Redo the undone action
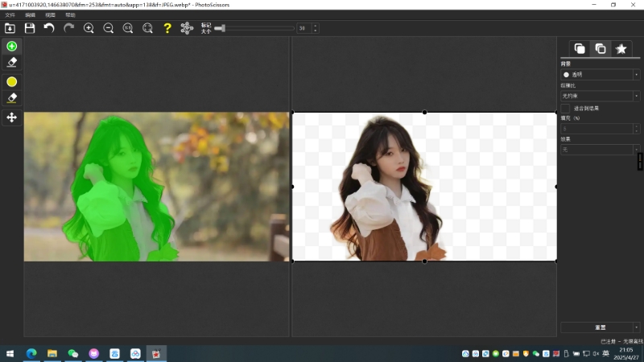Viewport: 644px width, 362px height. [x=68, y=28]
